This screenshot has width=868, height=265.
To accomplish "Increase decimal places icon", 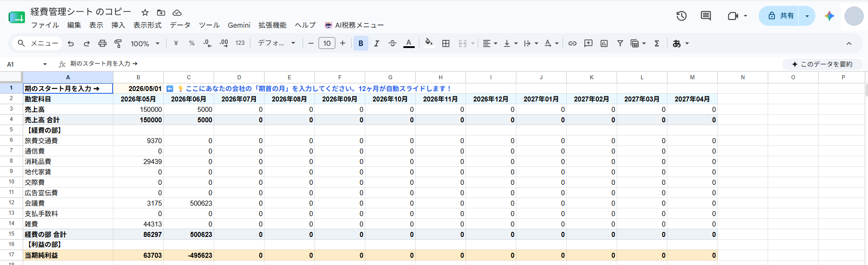I will (x=224, y=43).
